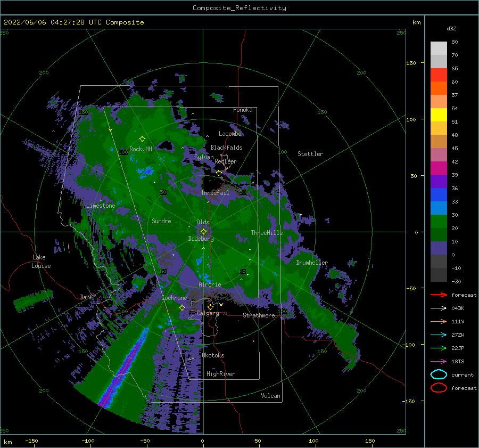Click the red forecast arrow legend icon

click(439, 295)
